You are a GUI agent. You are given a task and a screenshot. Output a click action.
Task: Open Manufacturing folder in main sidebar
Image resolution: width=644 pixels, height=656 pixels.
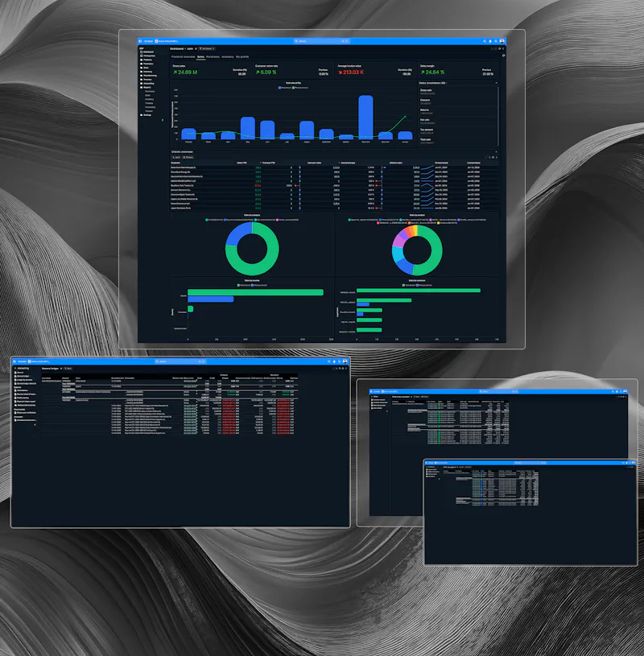(x=149, y=76)
